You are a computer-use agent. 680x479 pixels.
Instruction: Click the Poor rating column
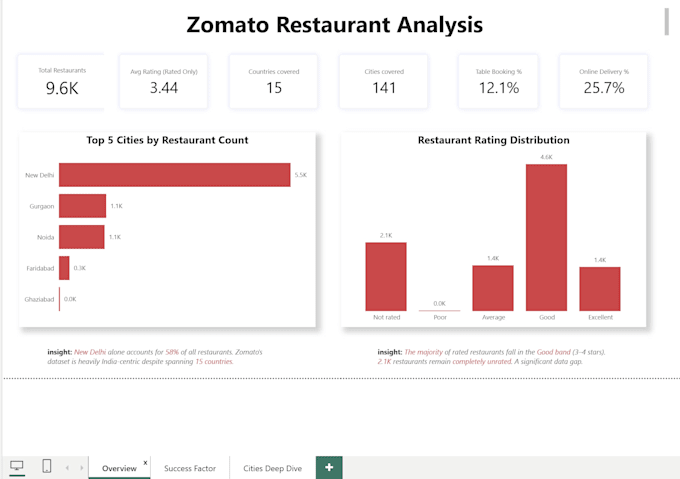439,310
